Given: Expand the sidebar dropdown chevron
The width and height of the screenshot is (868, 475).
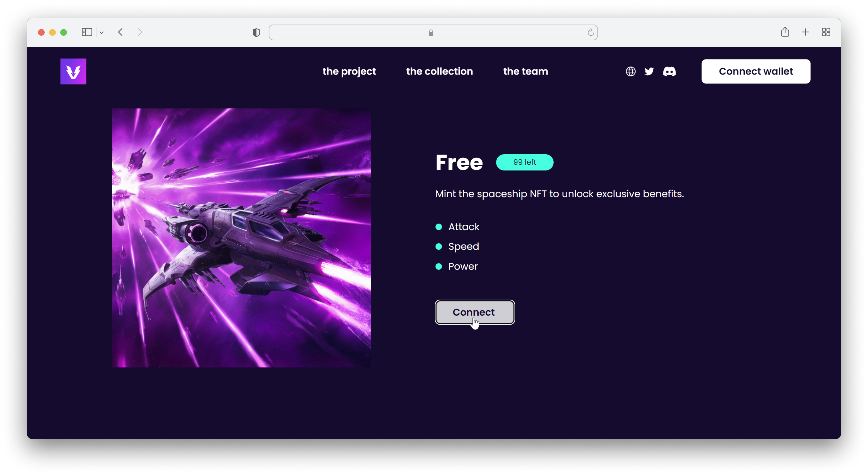Looking at the screenshot, I should 102,33.
